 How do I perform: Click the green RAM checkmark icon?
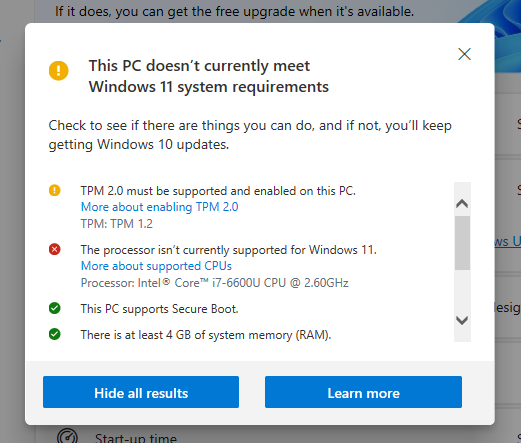55,334
